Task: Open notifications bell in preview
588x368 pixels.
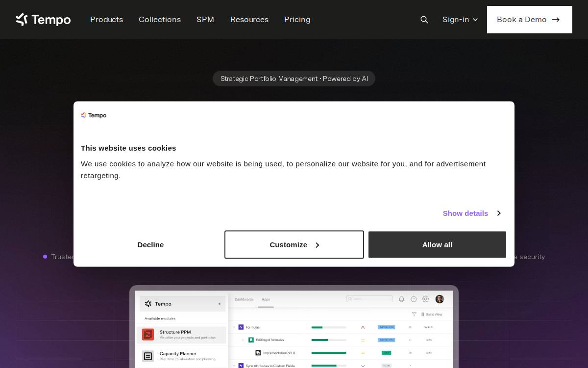Action: (401, 299)
